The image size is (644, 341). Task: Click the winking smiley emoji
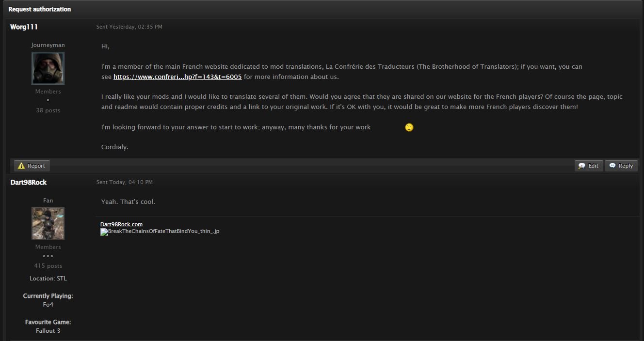409,127
